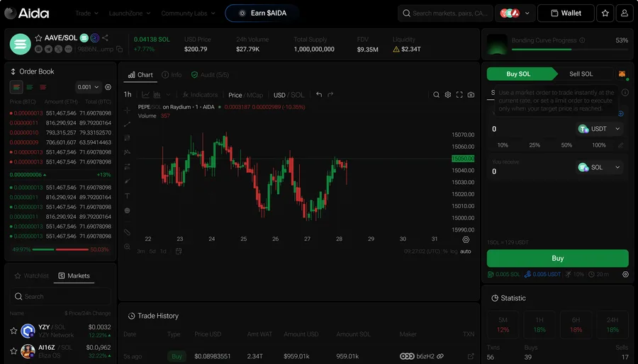
Task: Select the ruler measure tool
Action: 127,232
